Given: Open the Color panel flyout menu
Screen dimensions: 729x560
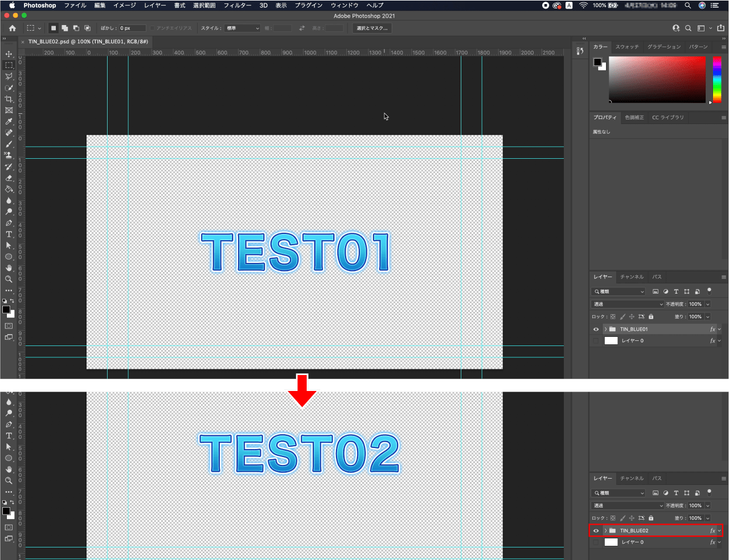Looking at the screenshot, I should [724, 47].
